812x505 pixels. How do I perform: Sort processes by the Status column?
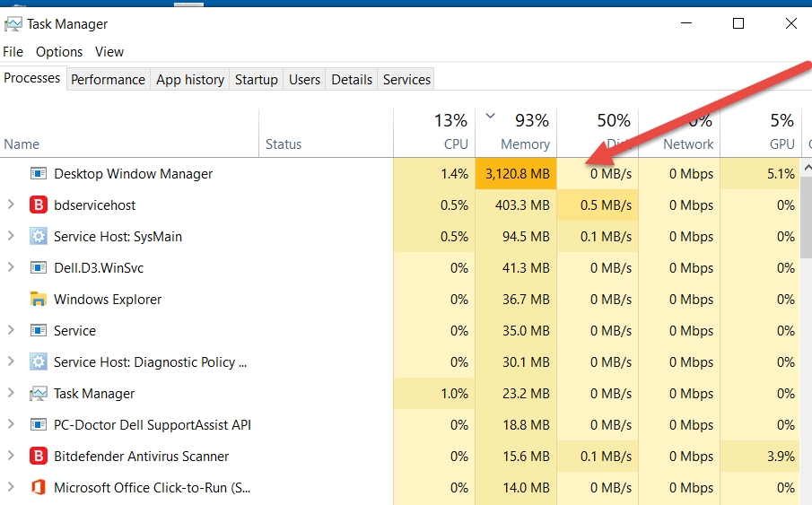point(326,133)
